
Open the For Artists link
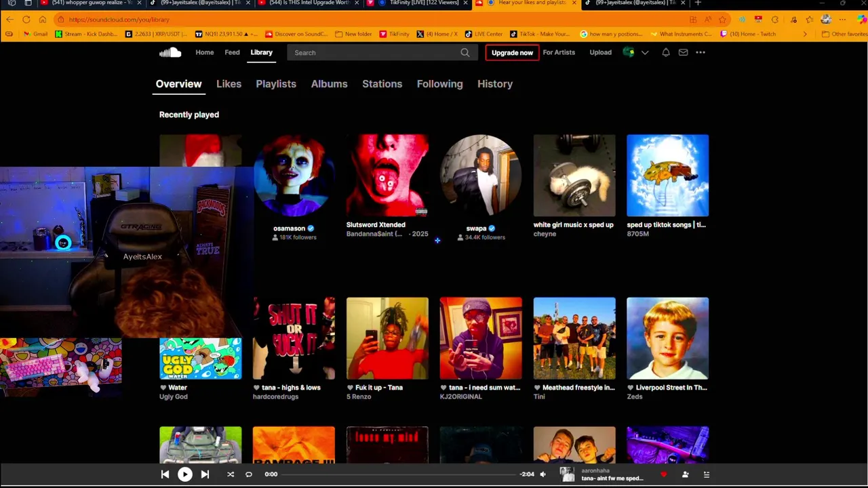click(559, 52)
